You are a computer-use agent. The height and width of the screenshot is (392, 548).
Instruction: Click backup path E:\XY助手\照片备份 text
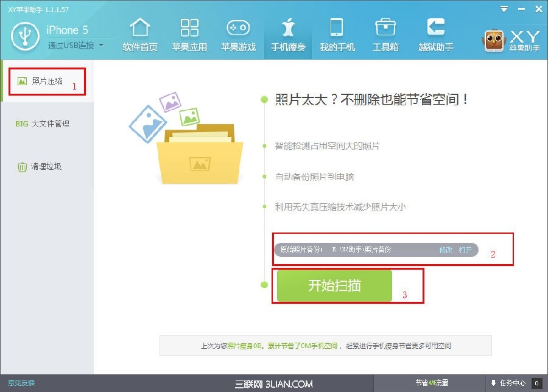pos(361,250)
